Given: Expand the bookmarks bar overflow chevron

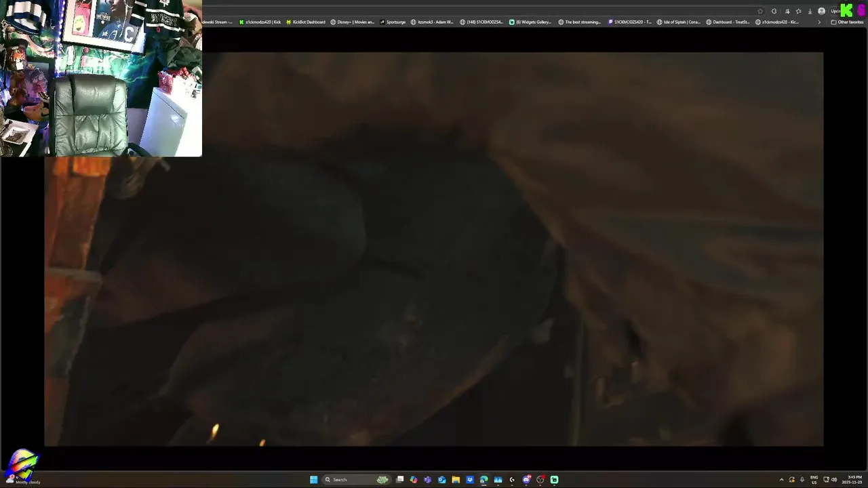Looking at the screenshot, I should pos(819,22).
